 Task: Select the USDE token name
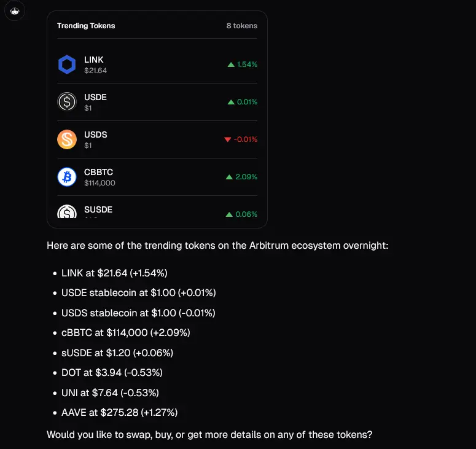pos(95,97)
